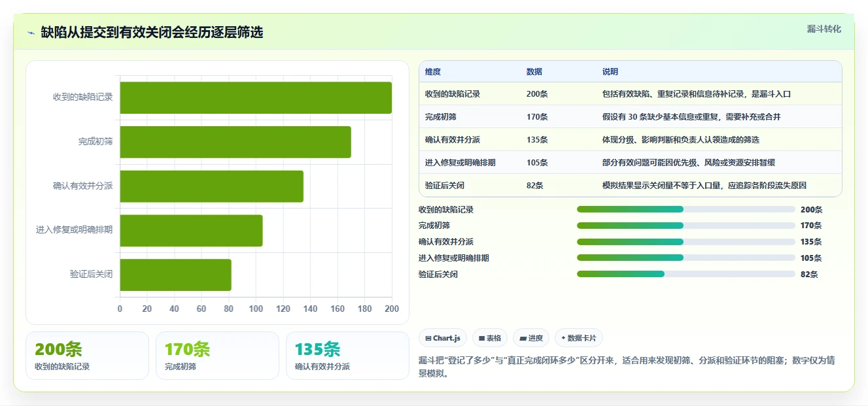This screenshot has width=868, height=406.
Task: Click the 验证后关闭 chart axis label
Action: tap(92, 275)
